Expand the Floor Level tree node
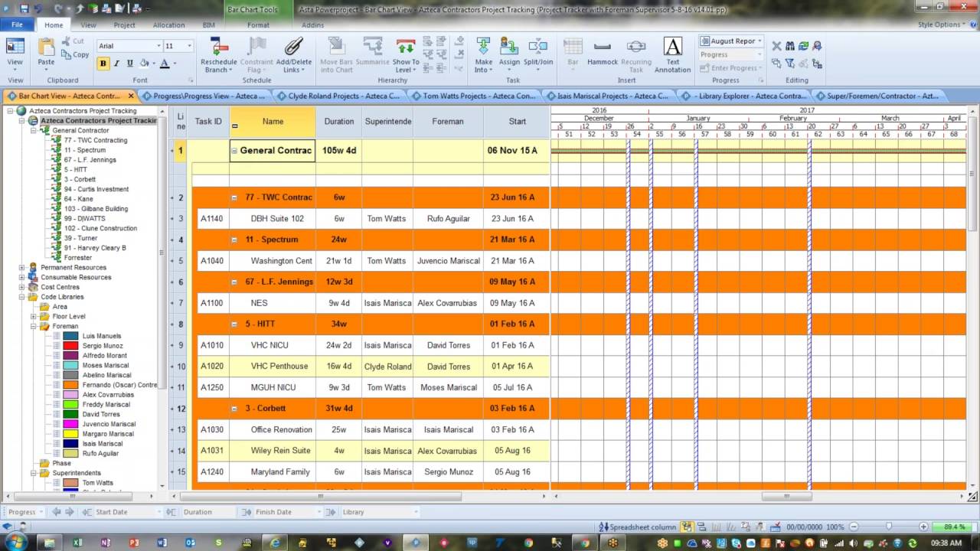This screenshot has width=980, height=551. coord(34,316)
